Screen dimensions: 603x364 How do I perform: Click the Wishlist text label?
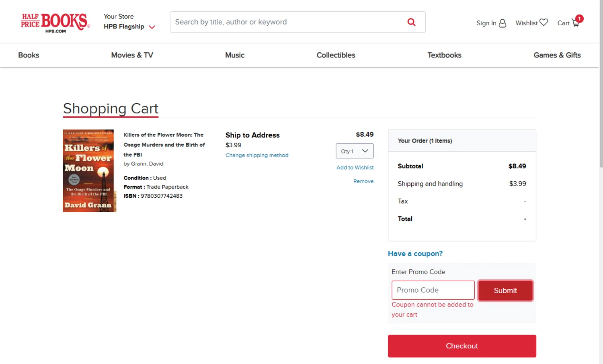tap(526, 23)
